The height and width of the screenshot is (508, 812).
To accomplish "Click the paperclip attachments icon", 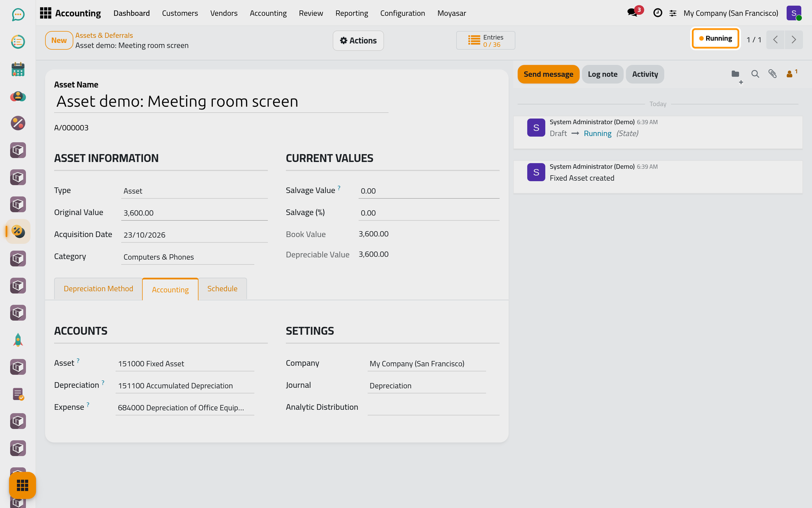I will pos(773,74).
